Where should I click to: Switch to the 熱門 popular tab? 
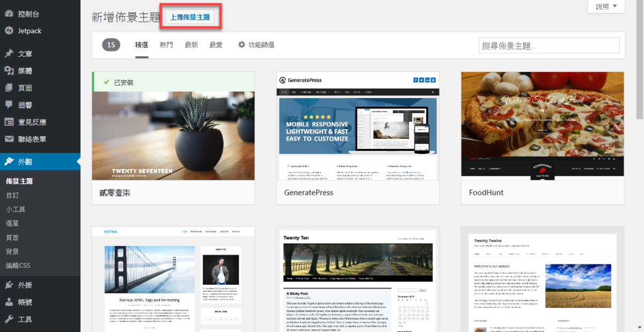pos(166,45)
